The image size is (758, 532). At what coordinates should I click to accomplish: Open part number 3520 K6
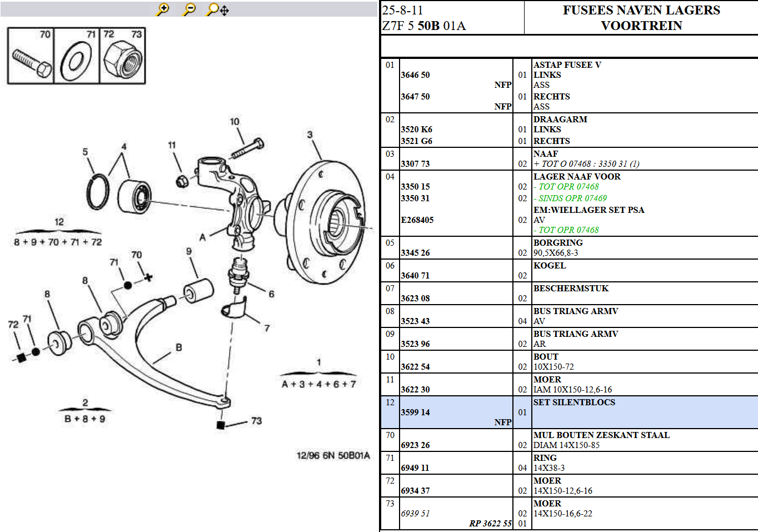416,130
